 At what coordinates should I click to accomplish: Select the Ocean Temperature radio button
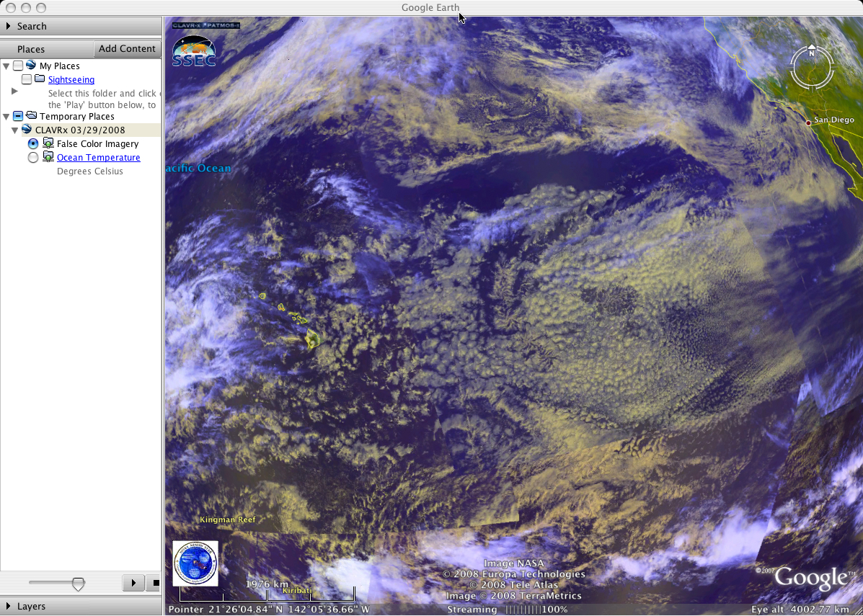(x=33, y=158)
